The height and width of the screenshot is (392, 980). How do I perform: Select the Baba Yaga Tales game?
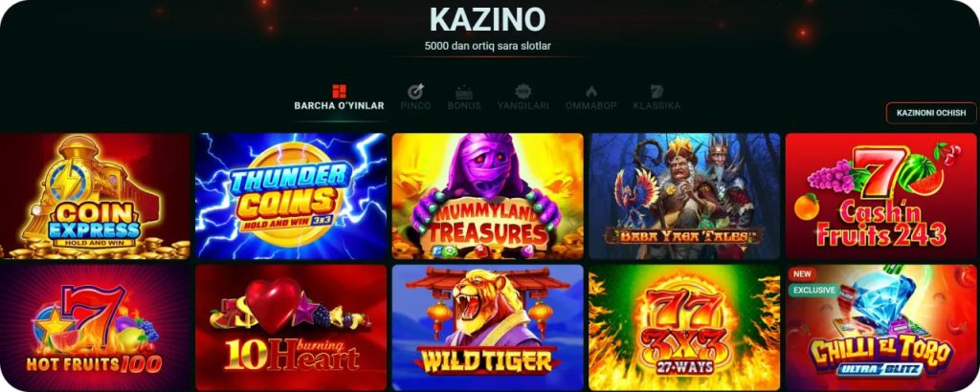click(x=684, y=196)
